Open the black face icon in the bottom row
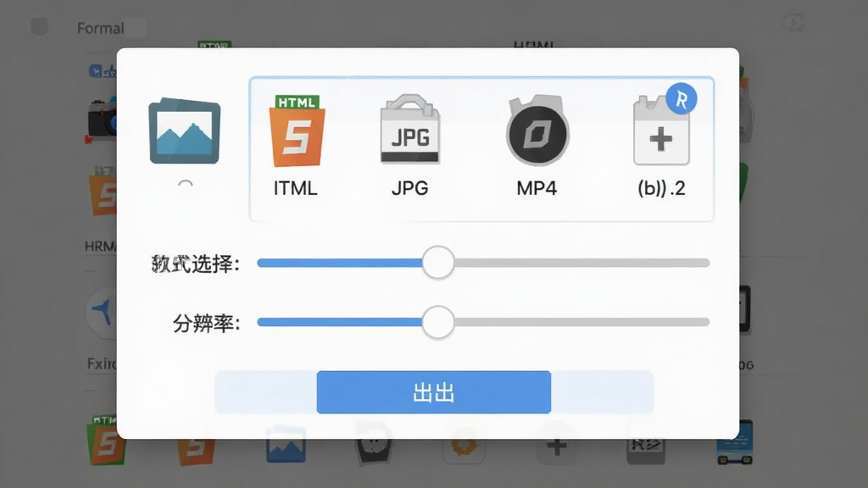The height and width of the screenshot is (488, 868). (374, 443)
